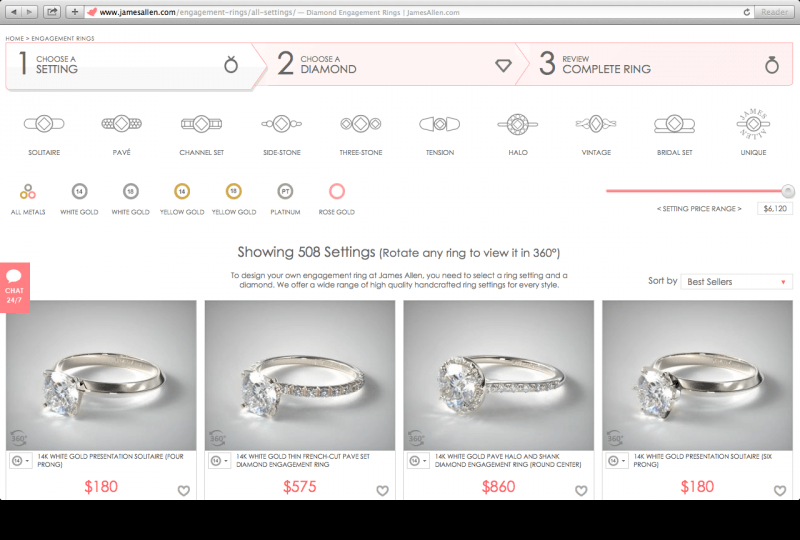Add a bookmark with the plus button
Image resolution: width=800 pixels, height=540 pixels.
[x=74, y=12]
